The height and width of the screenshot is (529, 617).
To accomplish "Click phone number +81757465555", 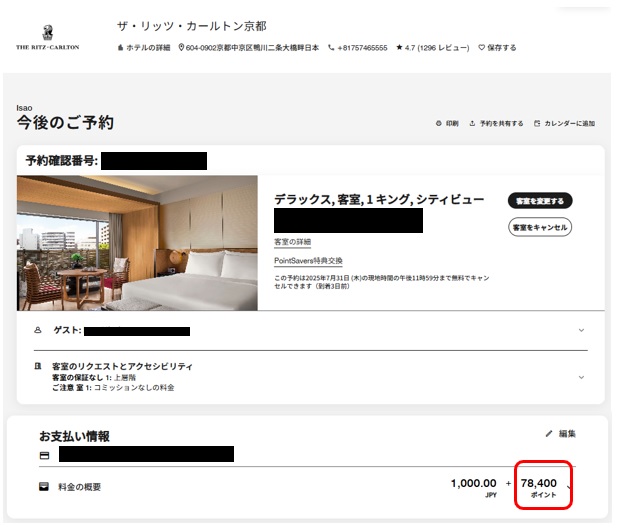I will click(358, 48).
